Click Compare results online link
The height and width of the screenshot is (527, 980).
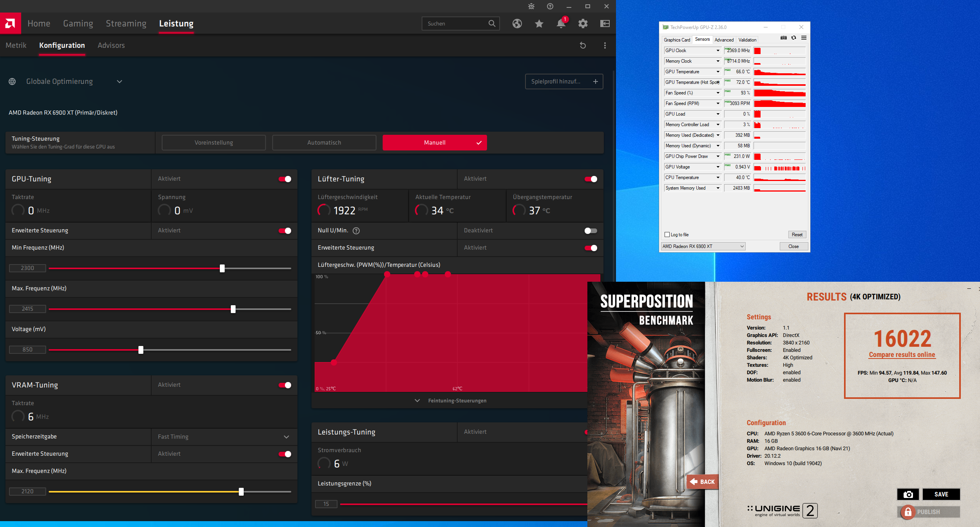click(x=902, y=355)
